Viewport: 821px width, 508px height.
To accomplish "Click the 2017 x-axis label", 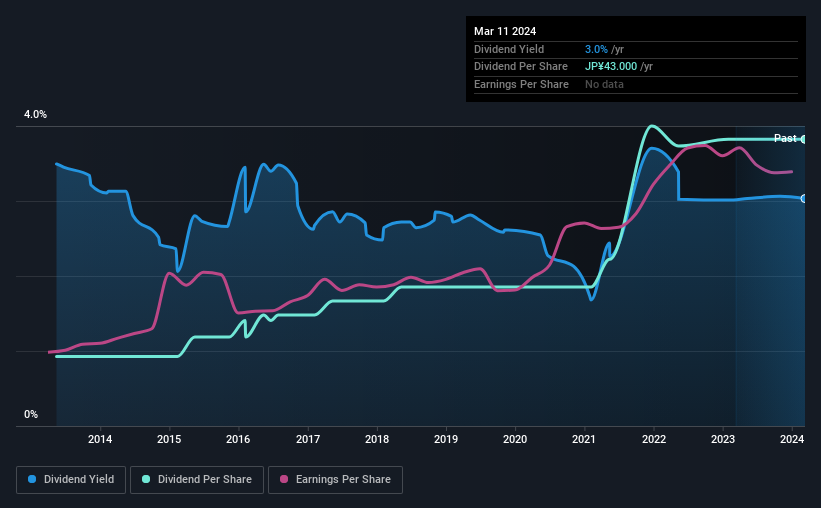I will click(308, 439).
